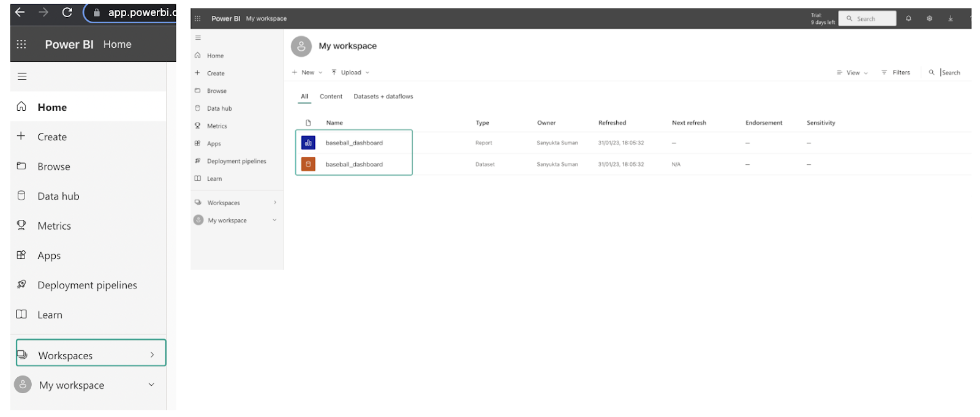Image resolution: width=980 pixels, height=417 pixels.
Task: Select Learn in the small workspace sidebar
Action: point(237,179)
